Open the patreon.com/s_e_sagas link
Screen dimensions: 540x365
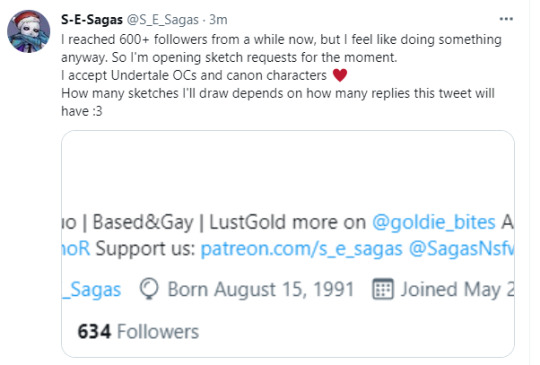301,249
